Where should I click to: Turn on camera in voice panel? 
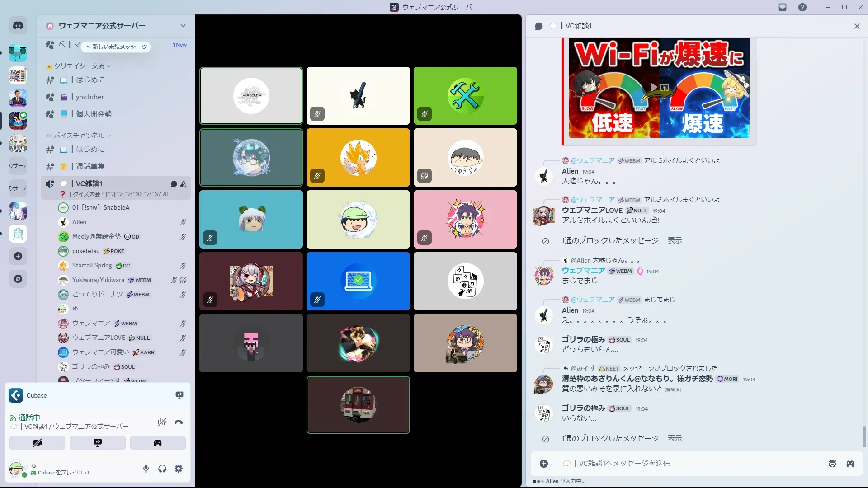click(x=37, y=443)
